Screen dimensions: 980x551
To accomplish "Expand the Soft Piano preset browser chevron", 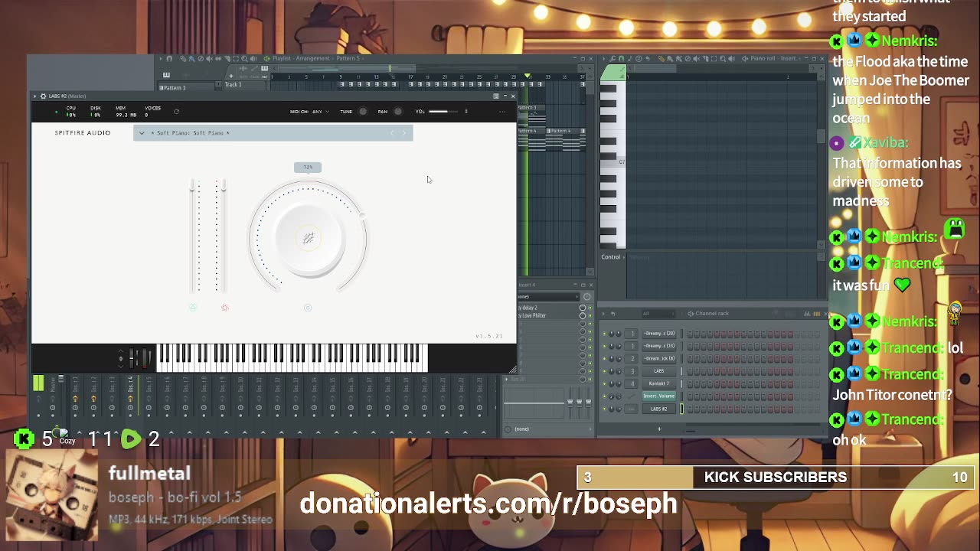I will pos(142,133).
